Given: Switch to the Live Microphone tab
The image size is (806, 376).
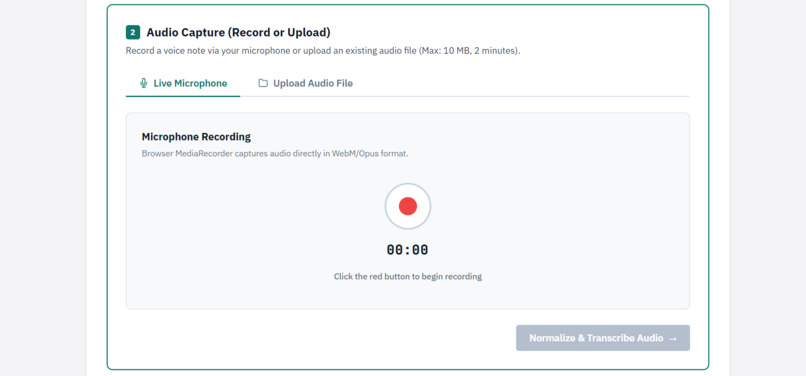Looking at the screenshot, I should click(x=183, y=83).
